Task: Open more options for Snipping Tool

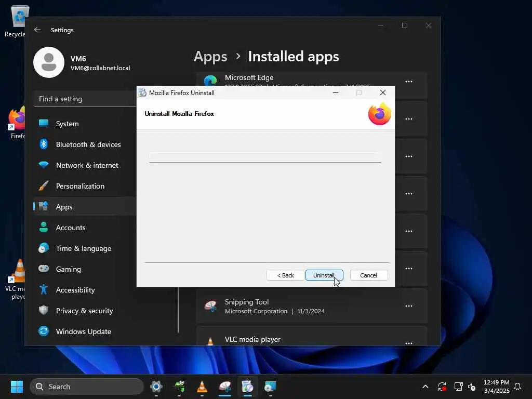Action: click(409, 305)
